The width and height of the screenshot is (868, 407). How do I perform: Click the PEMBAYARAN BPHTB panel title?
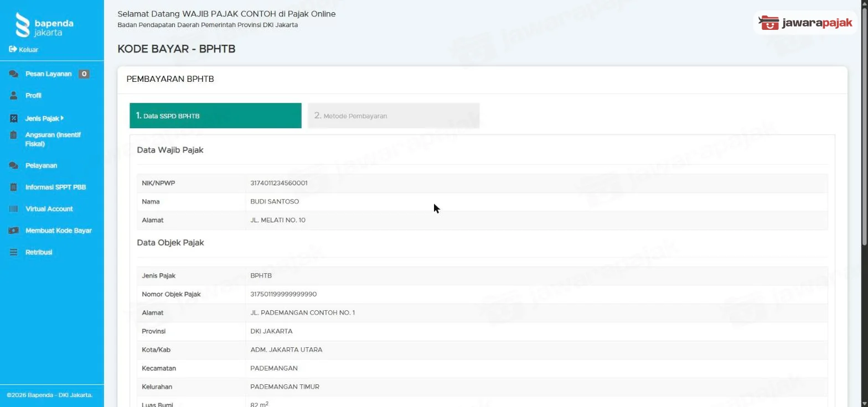coord(170,79)
